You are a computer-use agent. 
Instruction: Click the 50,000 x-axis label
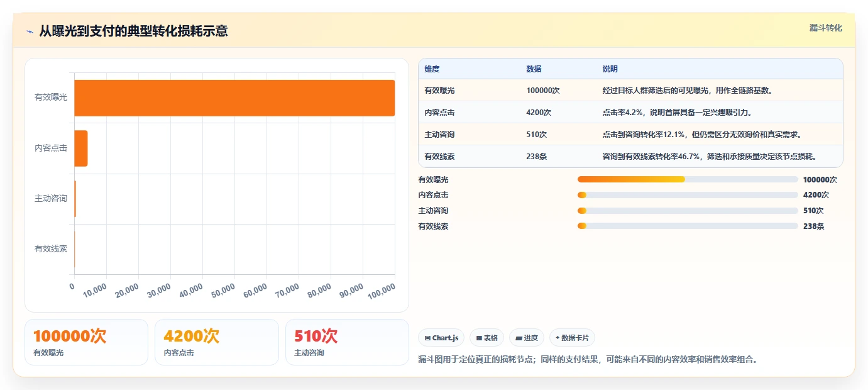[222, 291]
